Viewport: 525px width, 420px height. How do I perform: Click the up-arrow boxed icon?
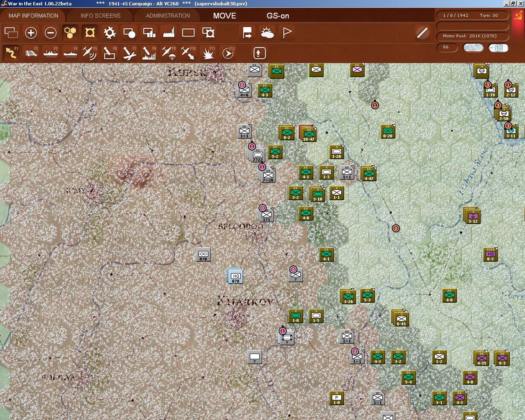(x=259, y=53)
